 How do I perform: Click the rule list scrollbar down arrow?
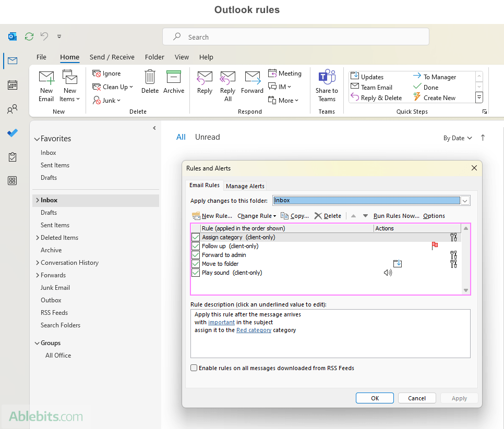466,290
